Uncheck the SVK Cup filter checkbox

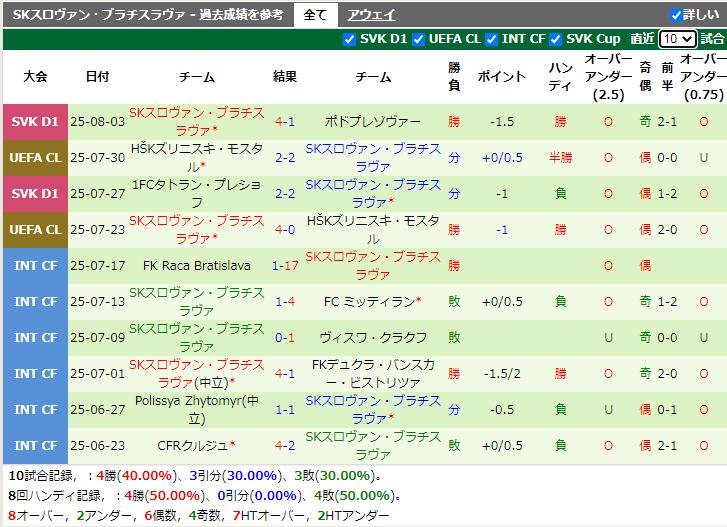(555, 39)
